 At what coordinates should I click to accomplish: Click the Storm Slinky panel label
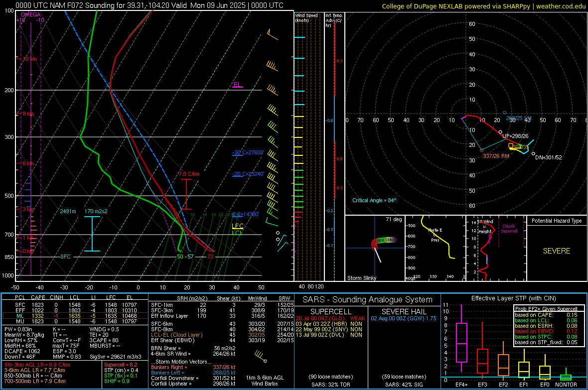click(x=361, y=278)
